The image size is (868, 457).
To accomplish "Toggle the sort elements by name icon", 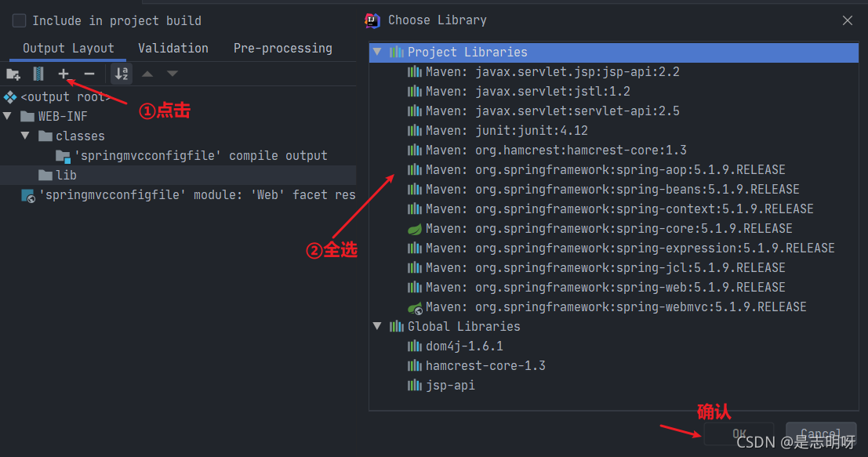I will 122,74.
